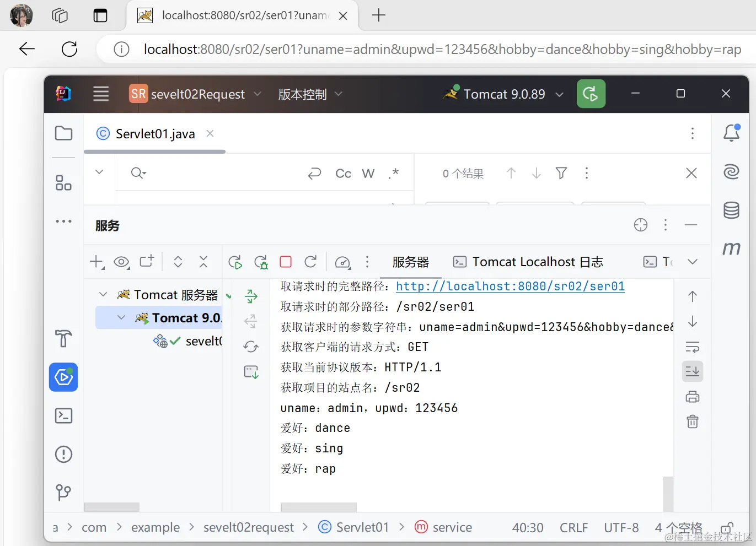
Task: Collapse the Tomcat 服务器 tree node
Action: point(103,294)
